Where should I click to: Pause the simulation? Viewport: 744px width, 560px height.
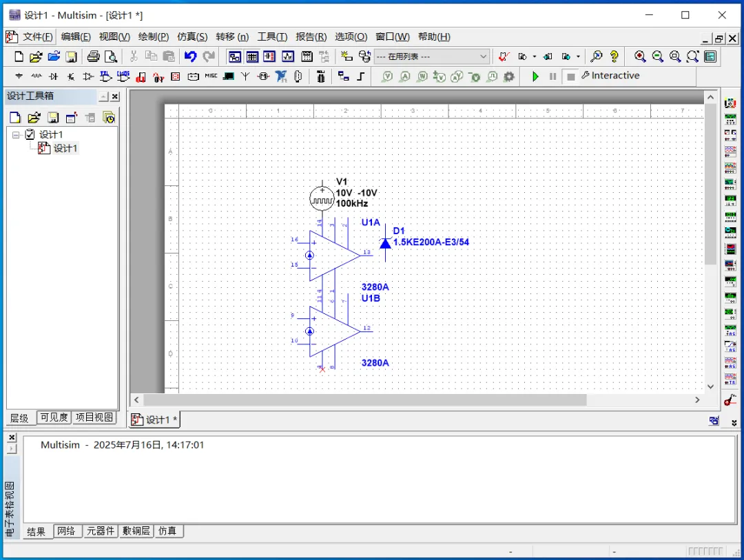coord(552,76)
